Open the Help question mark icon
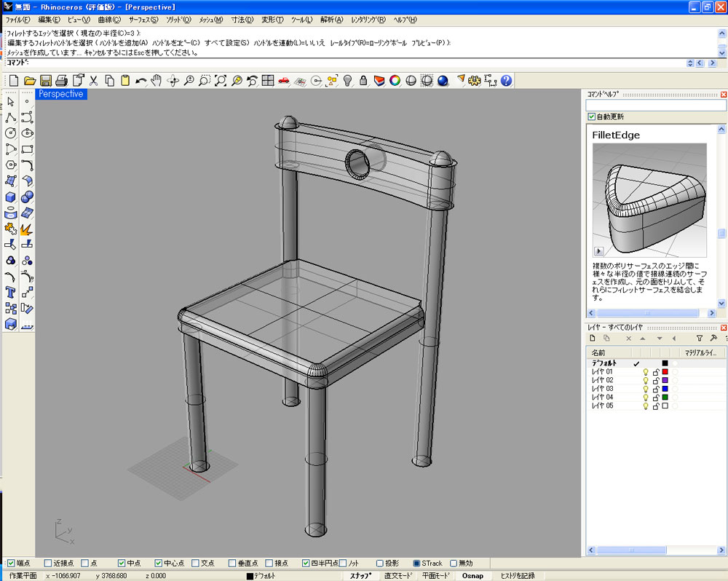 [x=506, y=81]
